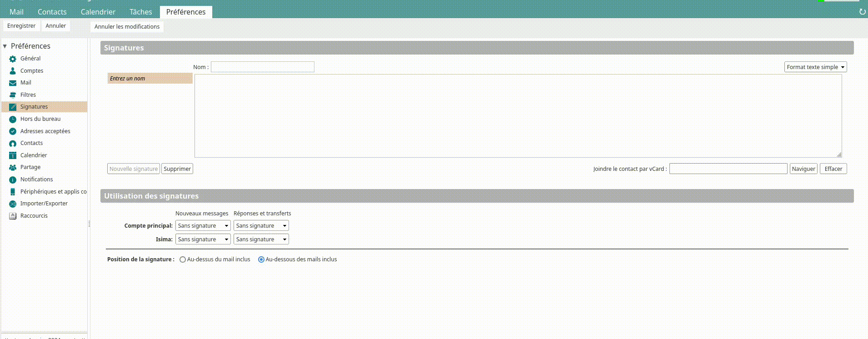Image resolution: width=868 pixels, height=339 pixels.
Task: Click the Annuler button
Action: (55, 26)
